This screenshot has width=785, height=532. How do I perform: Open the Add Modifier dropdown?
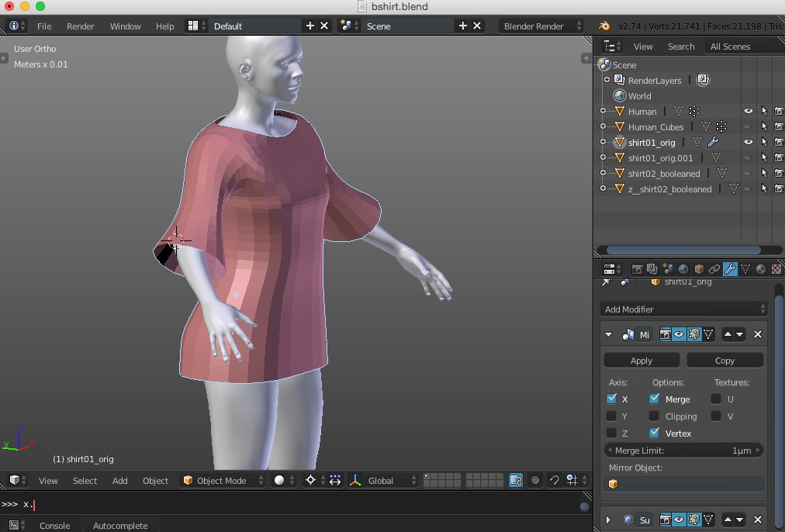[x=683, y=309]
